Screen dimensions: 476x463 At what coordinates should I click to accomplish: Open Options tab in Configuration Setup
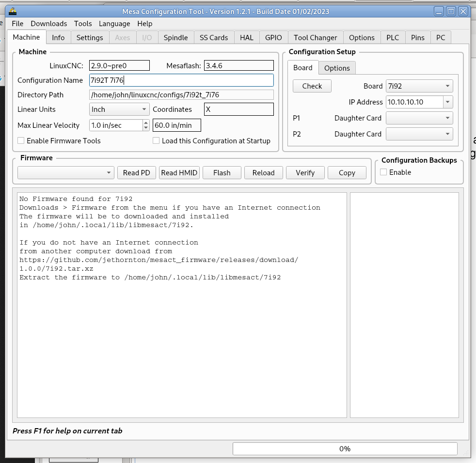click(337, 68)
